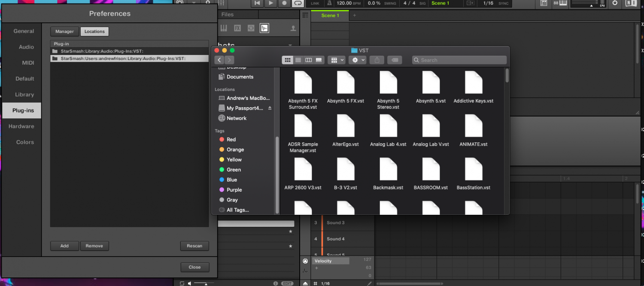Switch Finder to gallery view
The width and height of the screenshot is (644, 286).
[319, 60]
